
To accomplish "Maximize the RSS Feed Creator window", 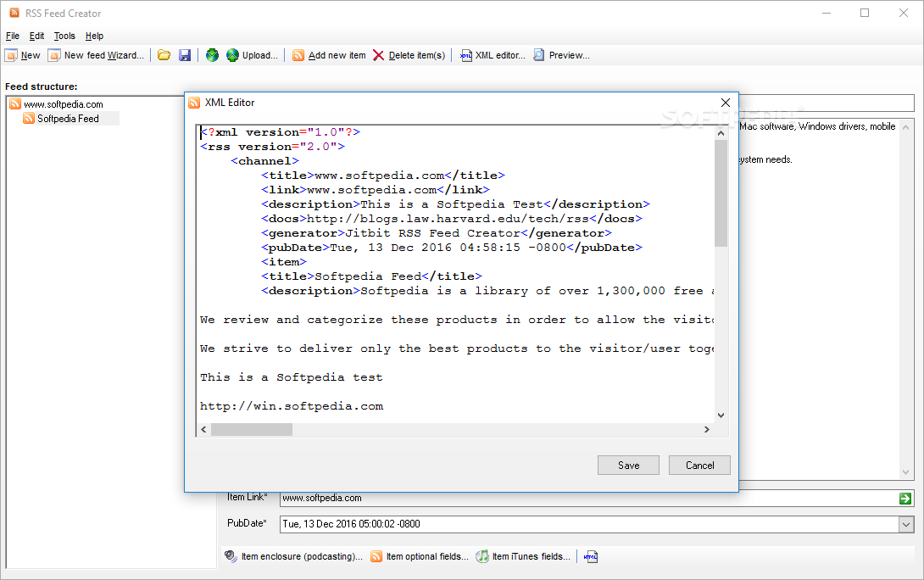I will click(x=865, y=13).
